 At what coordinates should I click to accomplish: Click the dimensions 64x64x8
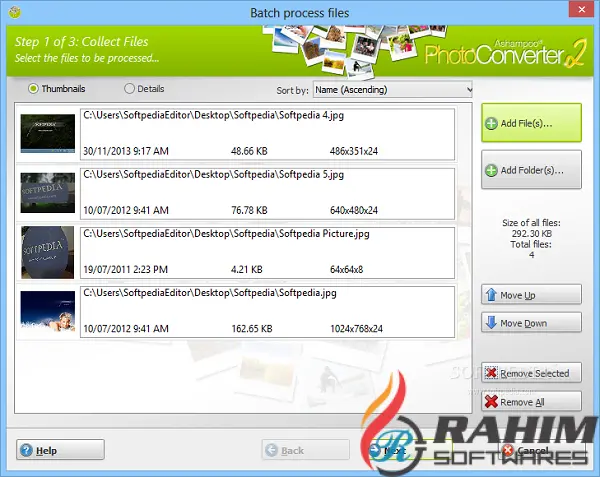tap(346, 270)
